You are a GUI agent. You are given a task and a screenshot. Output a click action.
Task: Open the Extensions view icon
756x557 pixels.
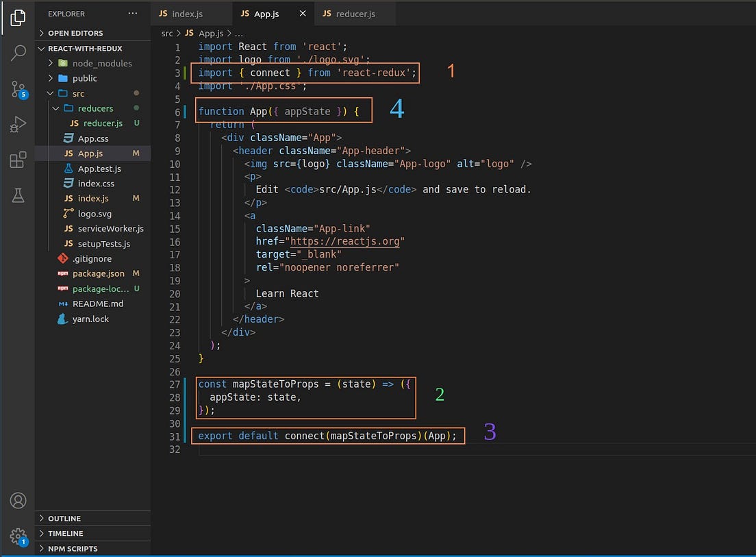17,160
